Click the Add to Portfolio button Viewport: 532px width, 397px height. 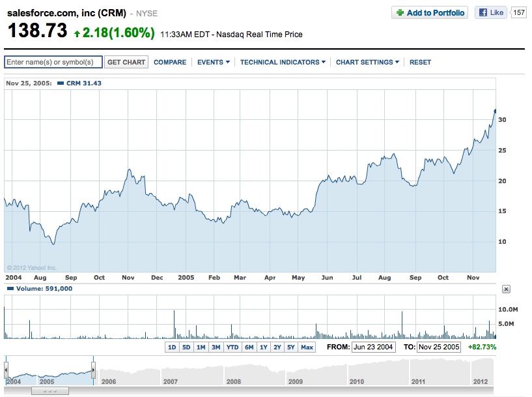point(430,12)
